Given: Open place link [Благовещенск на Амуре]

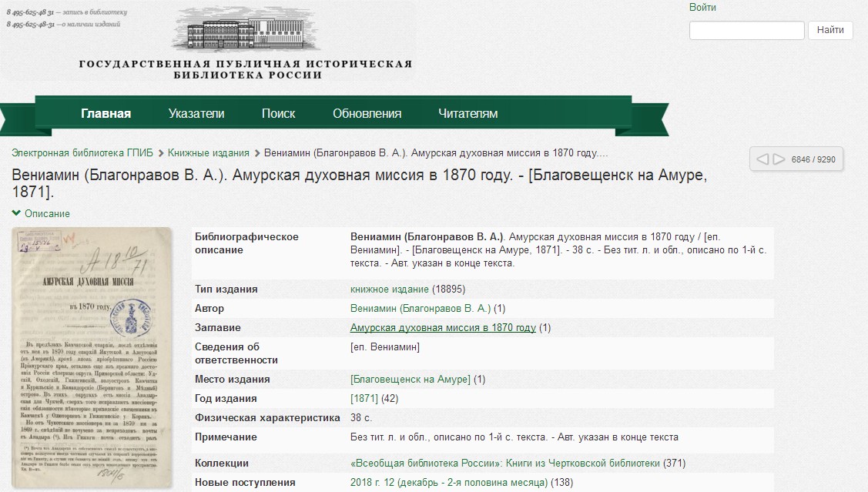Looking at the screenshot, I should click(x=411, y=380).
